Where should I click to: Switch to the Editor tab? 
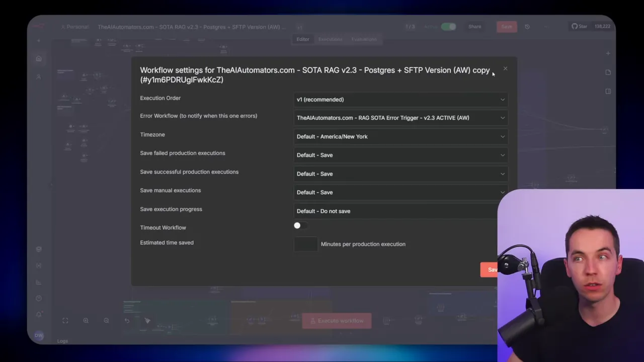(303, 39)
